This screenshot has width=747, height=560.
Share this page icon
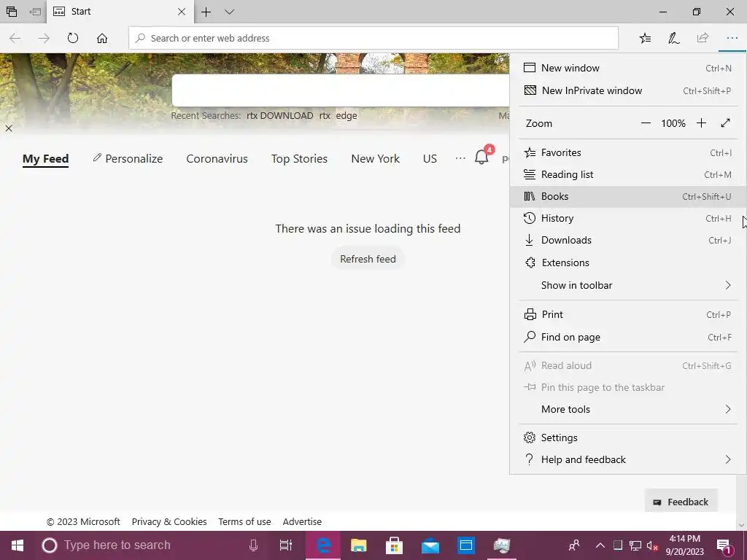pos(703,38)
